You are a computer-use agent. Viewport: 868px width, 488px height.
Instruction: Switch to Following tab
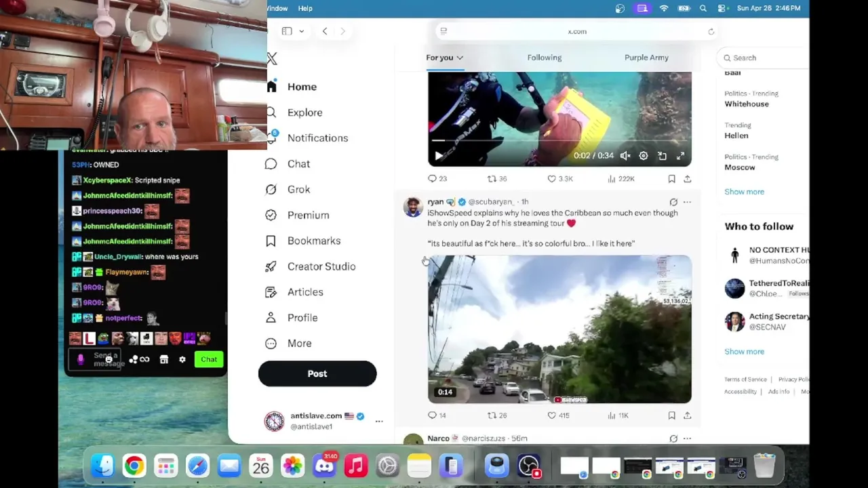(x=545, y=58)
